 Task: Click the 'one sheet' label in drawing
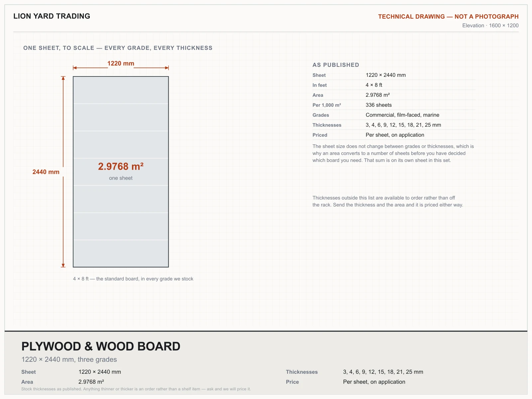(121, 178)
